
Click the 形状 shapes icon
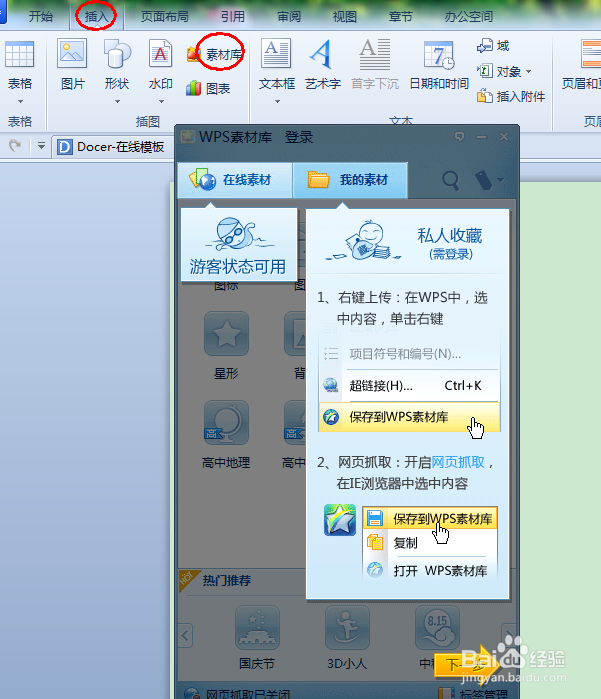tap(117, 54)
